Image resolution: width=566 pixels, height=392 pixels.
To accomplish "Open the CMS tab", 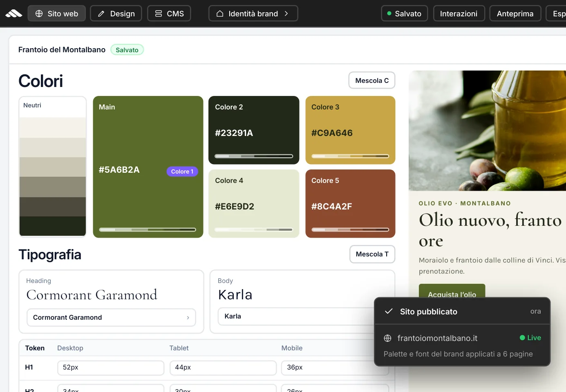I will coord(169,13).
